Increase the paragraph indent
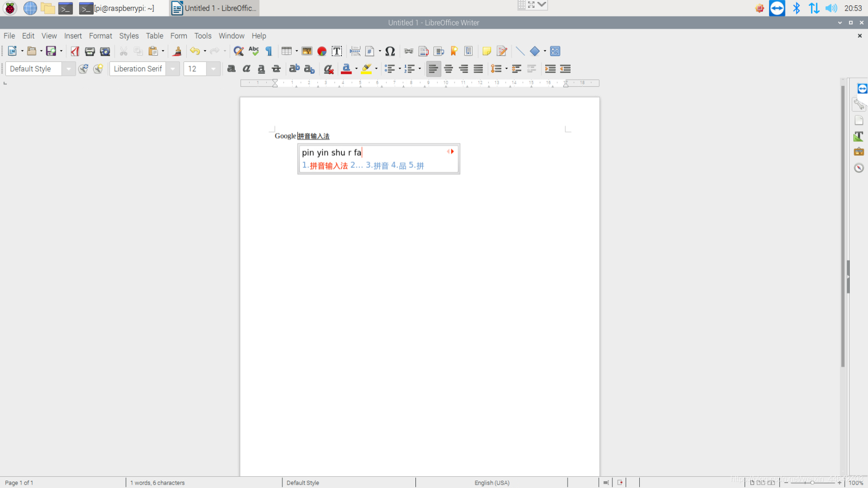The height and width of the screenshot is (488, 868). pyautogui.click(x=550, y=69)
